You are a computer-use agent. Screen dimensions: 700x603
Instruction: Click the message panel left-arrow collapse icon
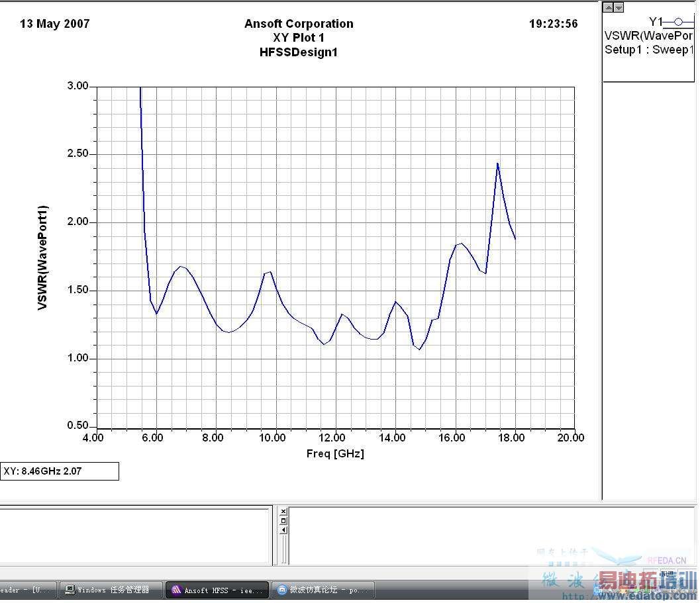(x=283, y=530)
